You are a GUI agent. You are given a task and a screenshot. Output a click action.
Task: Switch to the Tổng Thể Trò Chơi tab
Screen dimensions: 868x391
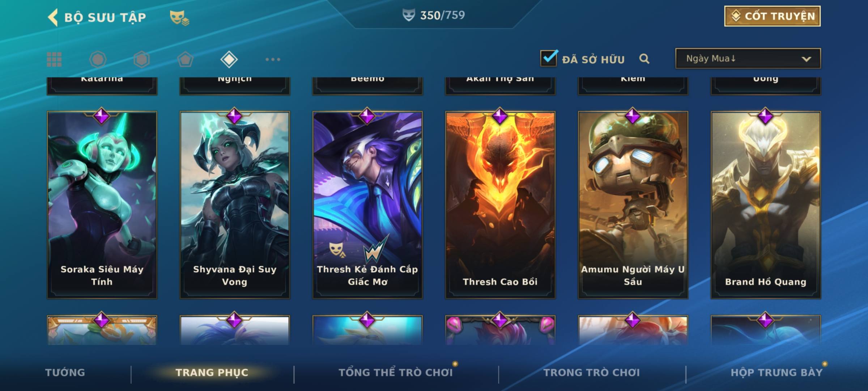point(396,373)
